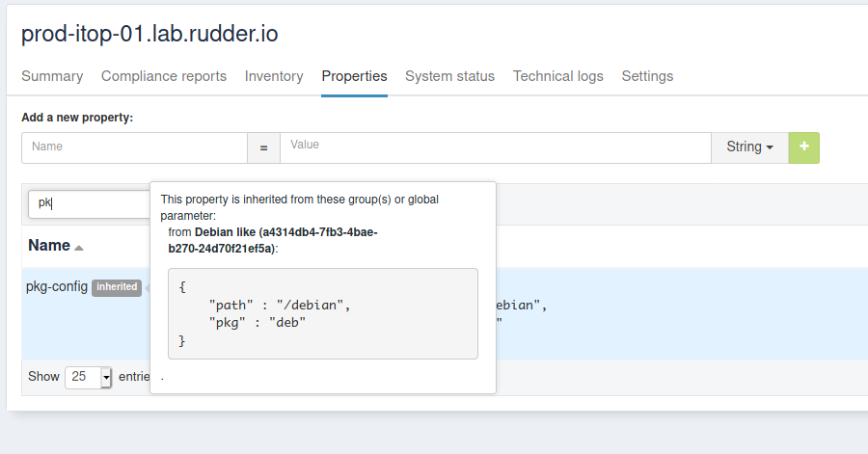
Task: Click the Name column sort arrow
Action: tap(79, 248)
